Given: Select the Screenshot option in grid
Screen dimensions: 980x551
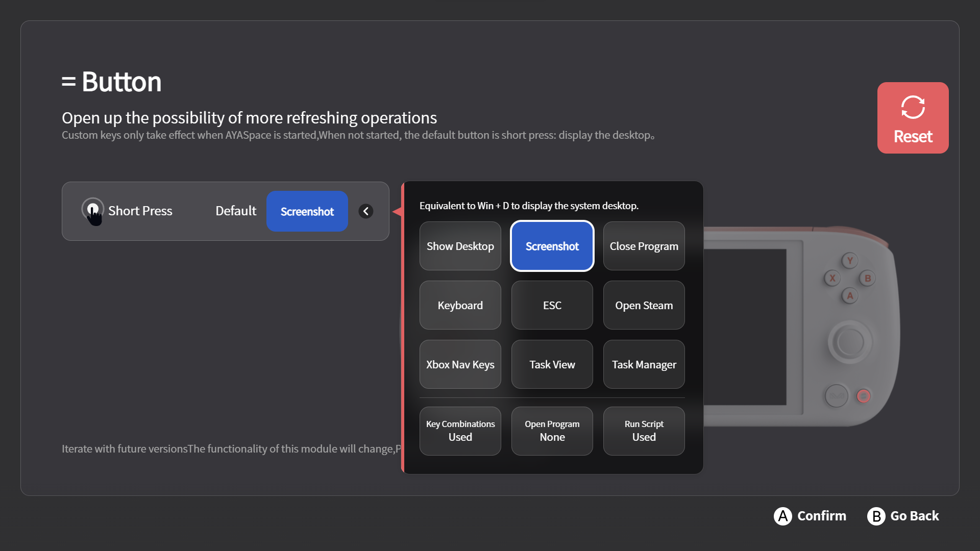Looking at the screenshot, I should coord(552,246).
